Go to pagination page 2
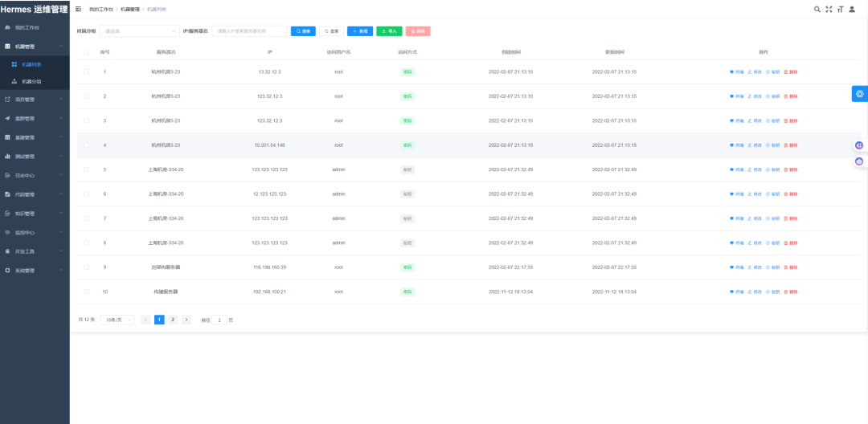The height and width of the screenshot is (424, 868). click(173, 320)
